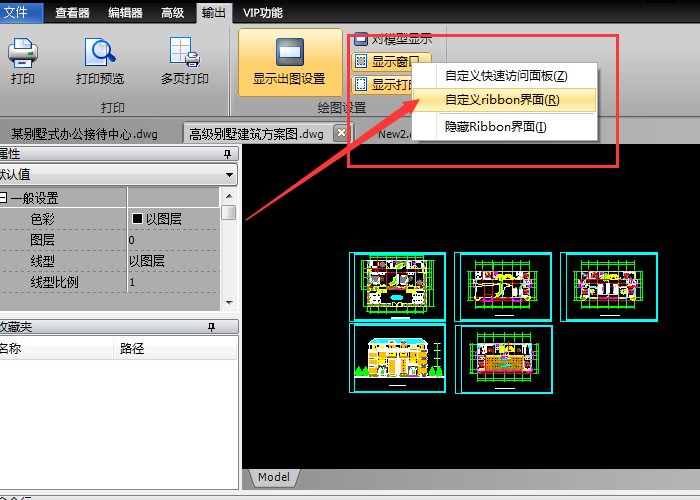
Task: Click the 名称 column header
Action: (x=56, y=348)
